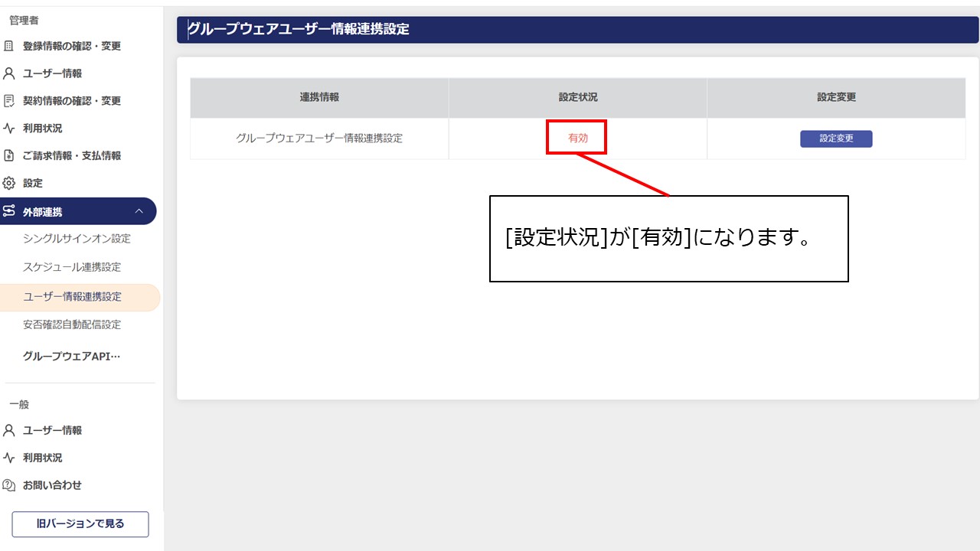The image size is (980, 551).
Task: Select the integration icon beside 外部連携
Action: click(13, 211)
